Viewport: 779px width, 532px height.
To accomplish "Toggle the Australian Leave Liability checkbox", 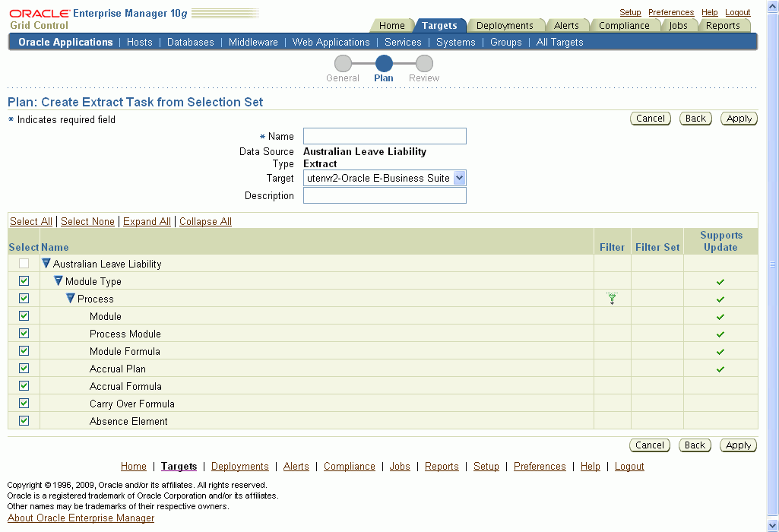I will (x=24, y=263).
